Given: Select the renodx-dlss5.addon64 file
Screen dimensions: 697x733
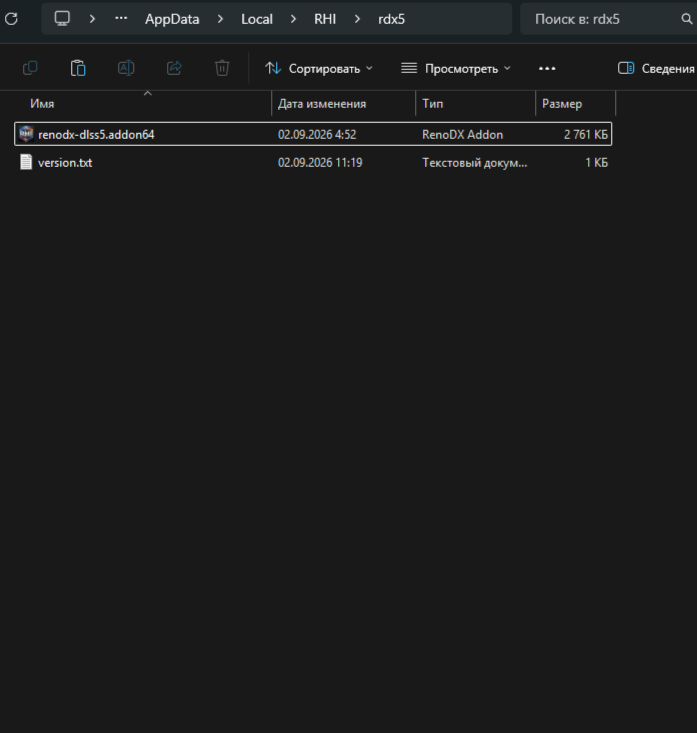Looking at the screenshot, I should click(x=313, y=135).
